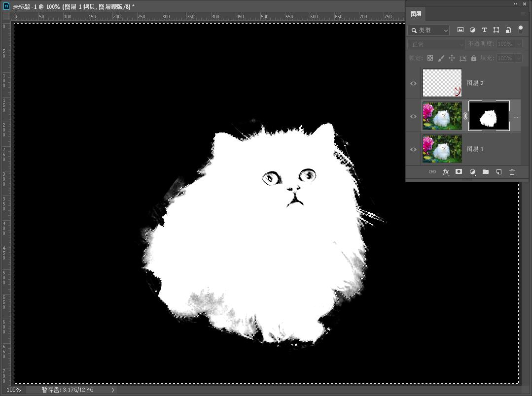This screenshot has width=532, height=396.
Task: Create a new fill or adjustment layer
Action: pos(472,172)
